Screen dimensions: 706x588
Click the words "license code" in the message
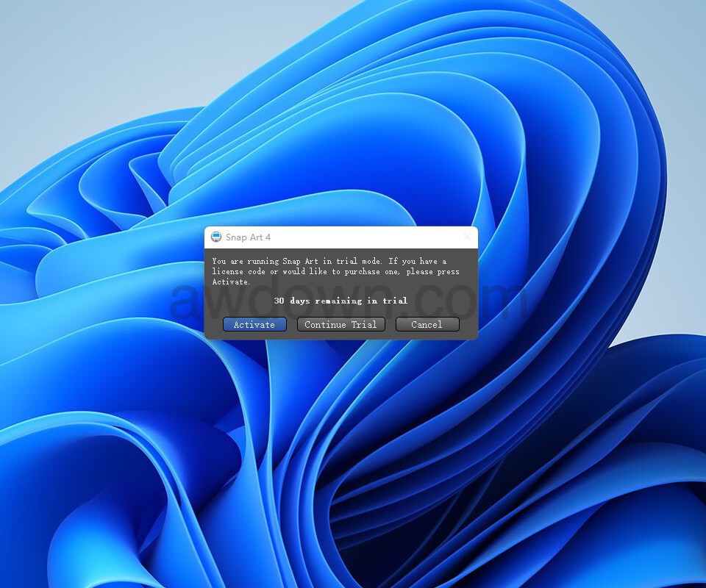[x=239, y=271]
